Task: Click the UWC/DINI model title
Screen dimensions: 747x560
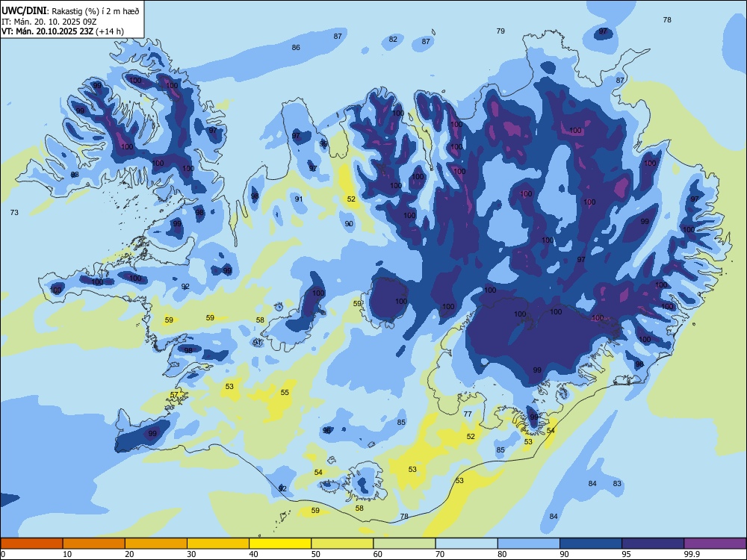Action: pyautogui.click(x=24, y=10)
